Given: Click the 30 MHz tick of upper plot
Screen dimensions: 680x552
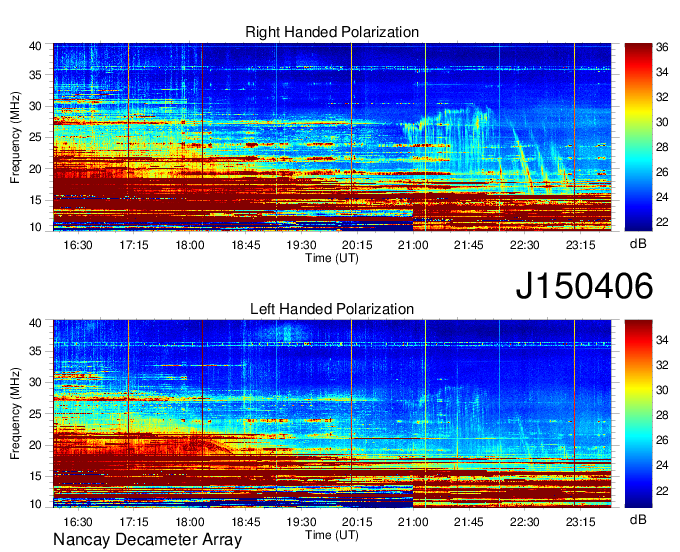Looking at the screenshot, I should coord(35,106).
